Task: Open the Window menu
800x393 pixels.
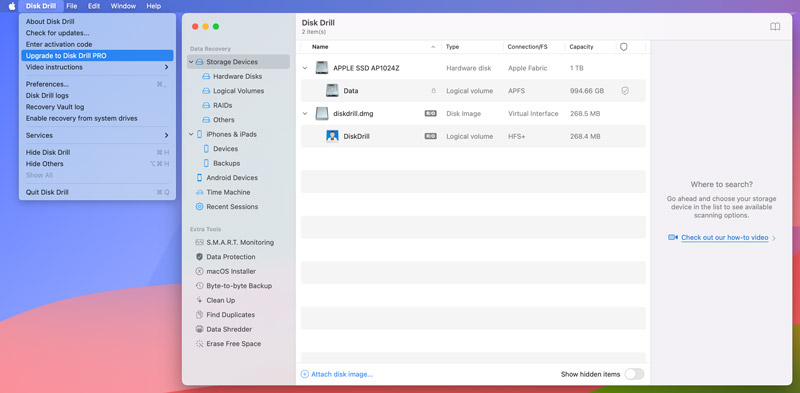Action: (123, 6)
